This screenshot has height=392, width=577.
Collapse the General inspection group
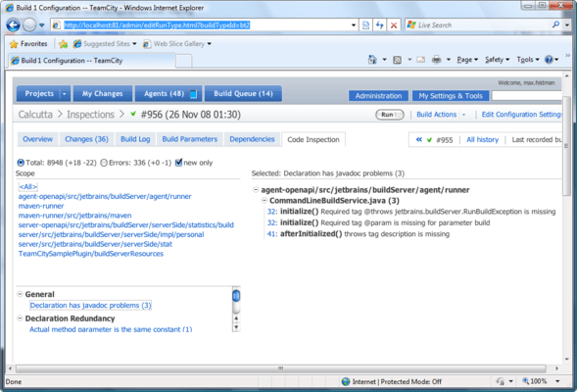coord(21,294)
